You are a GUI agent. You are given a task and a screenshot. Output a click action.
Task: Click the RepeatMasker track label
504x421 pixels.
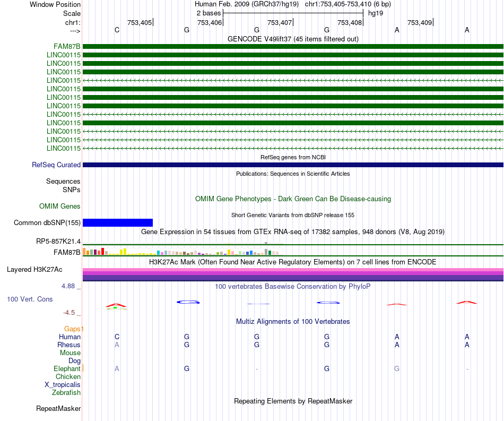point(58,408)
